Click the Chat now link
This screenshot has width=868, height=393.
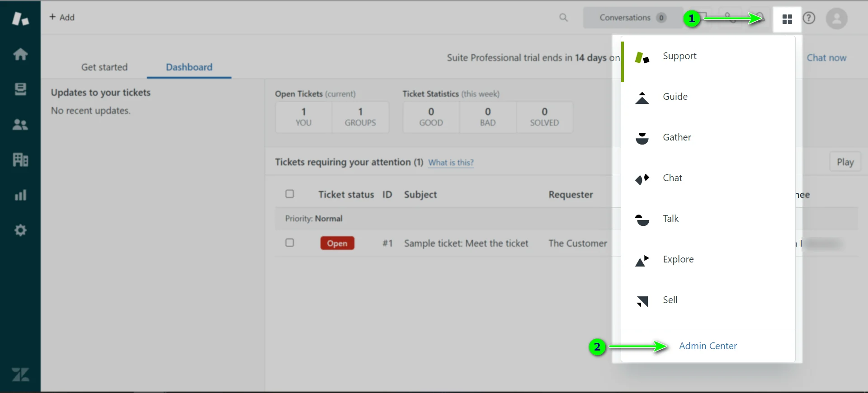click(826, 58)
